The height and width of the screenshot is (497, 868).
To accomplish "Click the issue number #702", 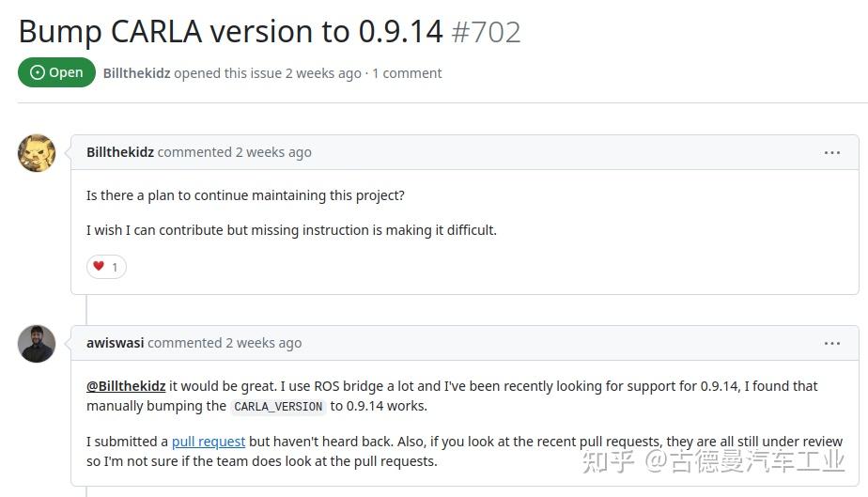I will (486, 32).
